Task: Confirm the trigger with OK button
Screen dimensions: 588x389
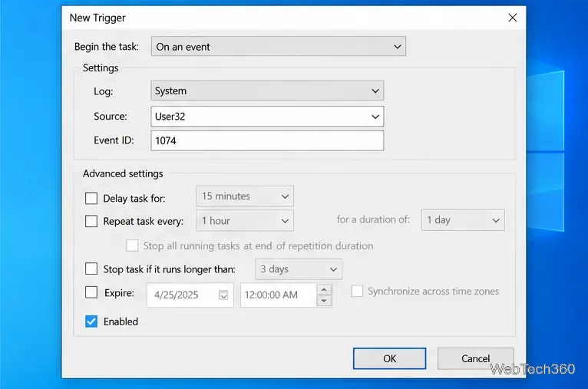Action: tap(389, 358)
